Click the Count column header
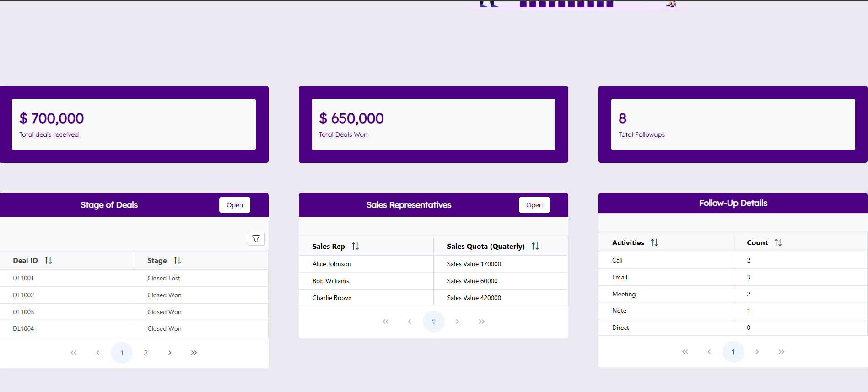 [800, 242]
